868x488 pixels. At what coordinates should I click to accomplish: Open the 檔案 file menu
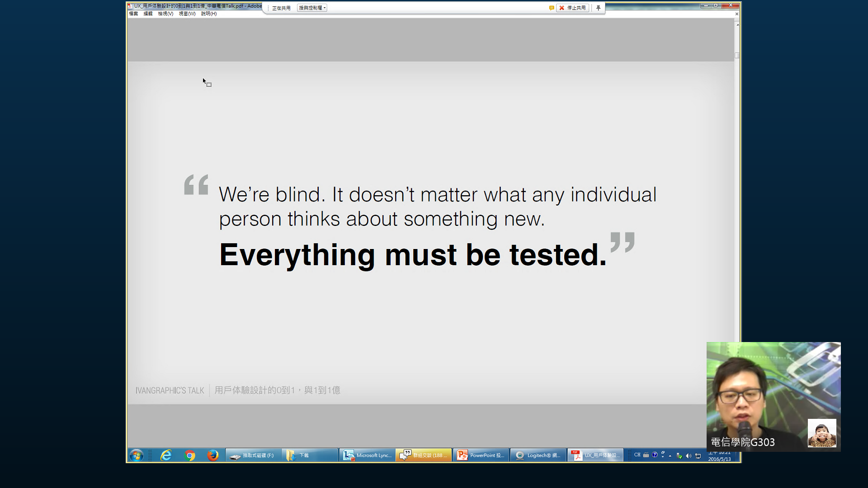[133, 14]
